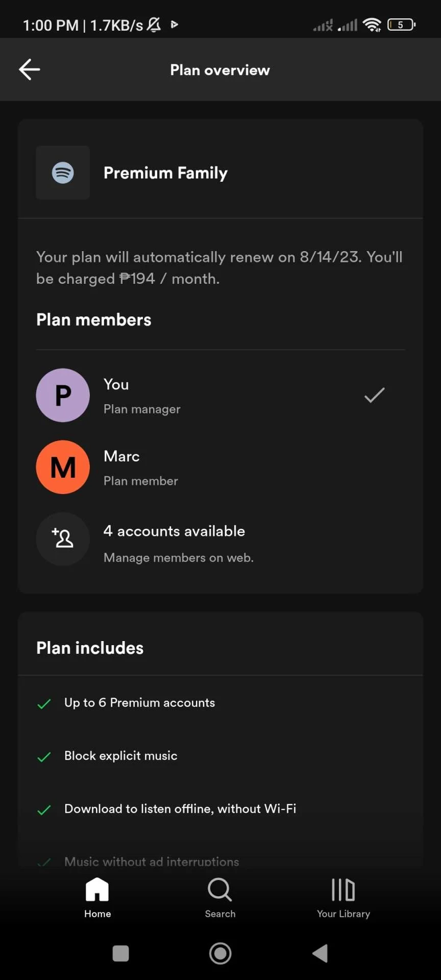Tap the 1:00 PM clock in status bar
This screenshot has height=980, width=441.
click(x=51, y=25)
